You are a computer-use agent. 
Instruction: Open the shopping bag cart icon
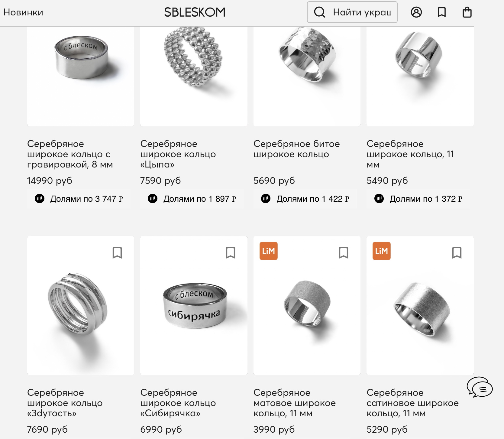point(467,12)
